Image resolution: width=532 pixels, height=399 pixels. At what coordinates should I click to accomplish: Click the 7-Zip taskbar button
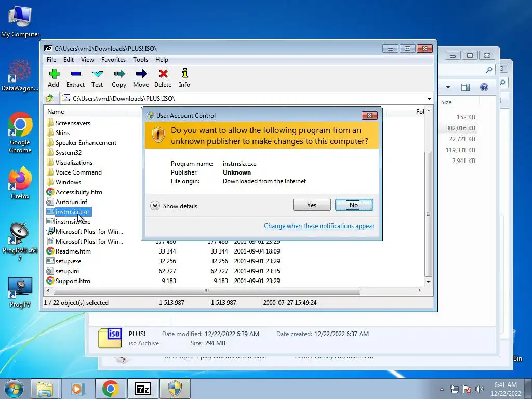(142, 389)
